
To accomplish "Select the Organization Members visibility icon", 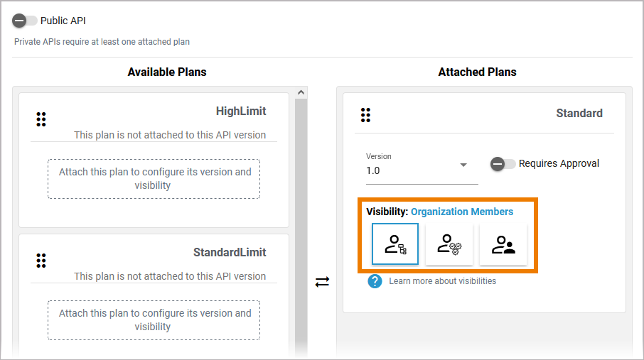I will pyautogui.click(x=395, y=244).
